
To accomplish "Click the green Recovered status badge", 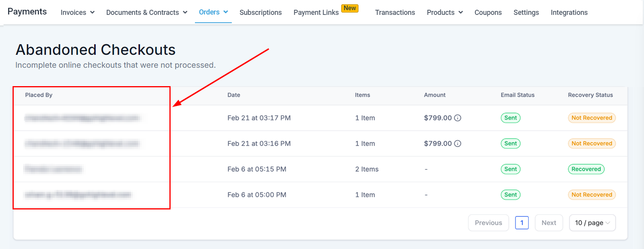I will coord(586,169).
